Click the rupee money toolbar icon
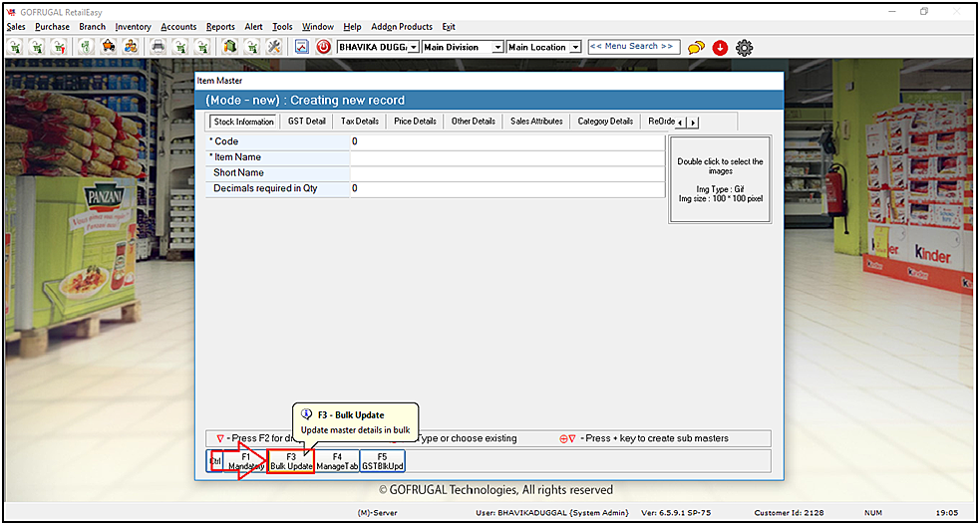This screenshot has height=525, width=980. pyautogui.click(x=86, y=47)
